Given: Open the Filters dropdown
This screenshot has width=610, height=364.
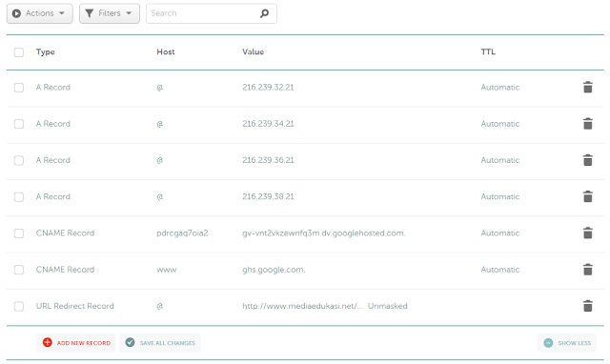Looking at the screenshot, I should pyautogui.click(x=110, y=13).
